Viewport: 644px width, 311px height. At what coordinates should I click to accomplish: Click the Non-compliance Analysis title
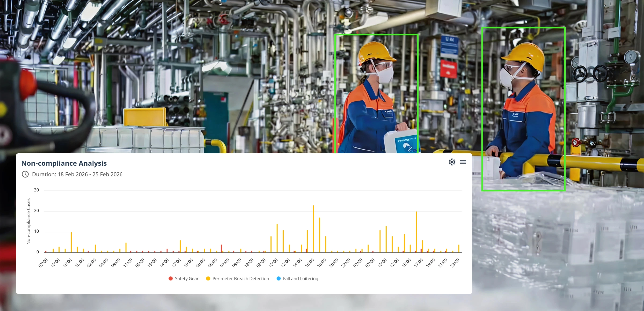(x=64, y=163)
